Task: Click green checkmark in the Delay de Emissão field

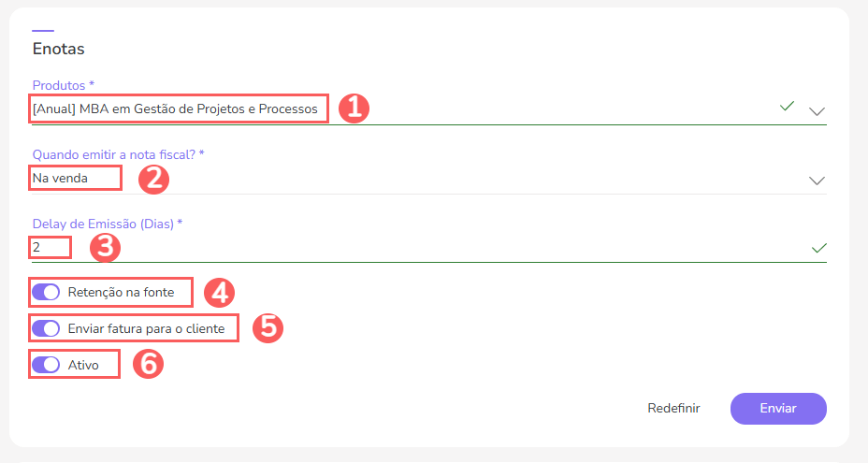Action: point(819,248)
